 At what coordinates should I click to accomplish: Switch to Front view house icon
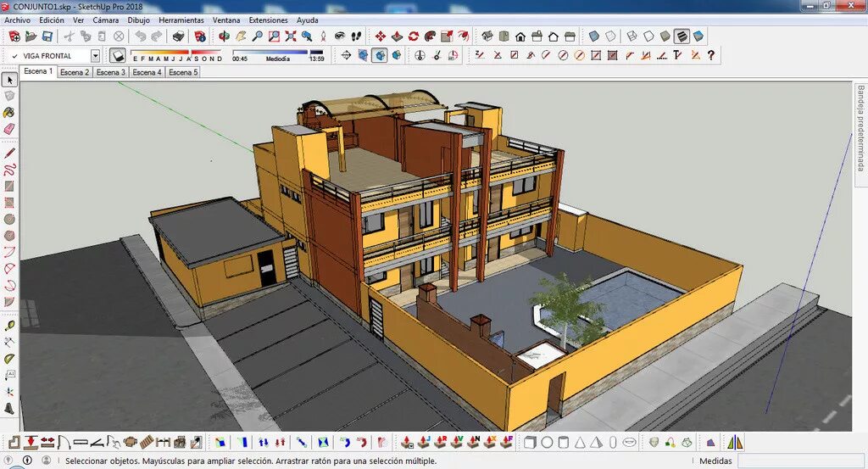pyautogui.click(x=520, y=36)
